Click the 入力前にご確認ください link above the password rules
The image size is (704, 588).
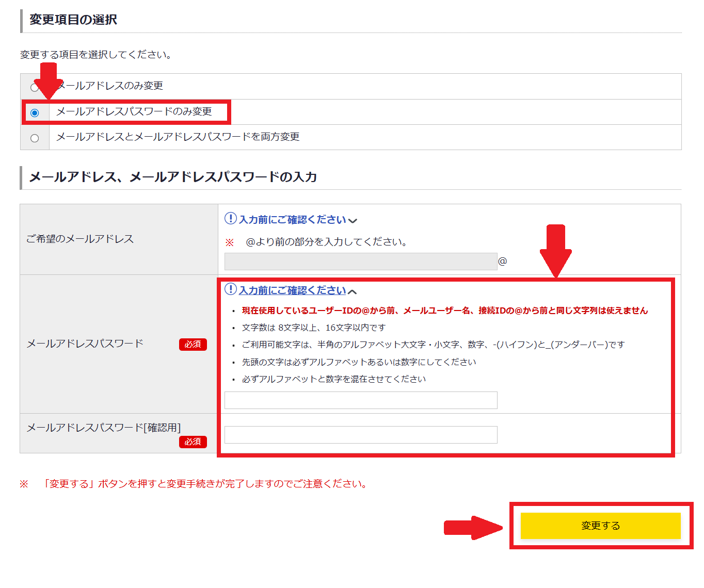292,290
